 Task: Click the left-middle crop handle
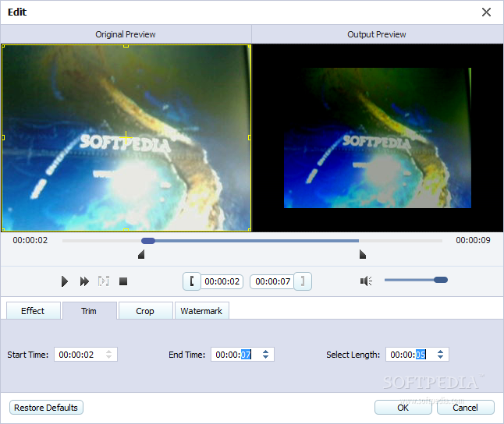(3, 137)
